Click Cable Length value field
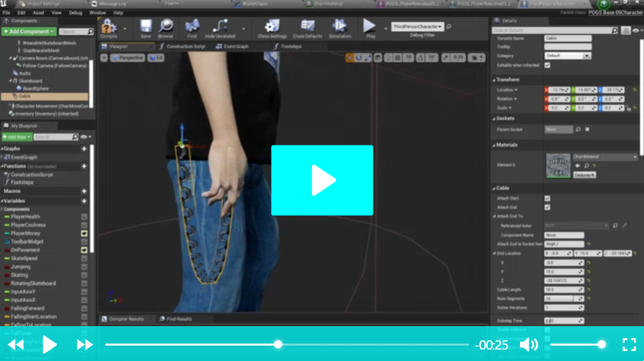This screenshot has height=361, width=644. pos(564,290)
